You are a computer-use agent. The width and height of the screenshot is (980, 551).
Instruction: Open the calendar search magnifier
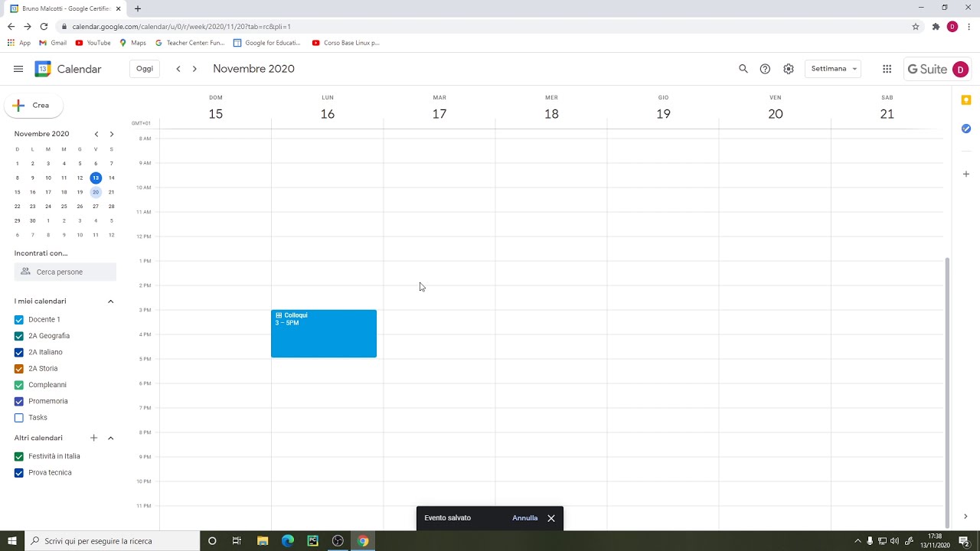click(743, 69)
